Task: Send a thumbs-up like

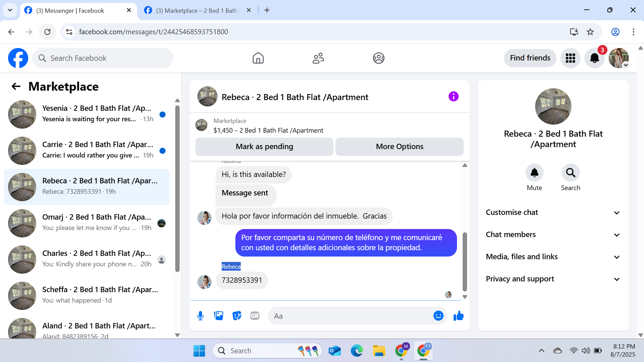Action: pos(458,316)
